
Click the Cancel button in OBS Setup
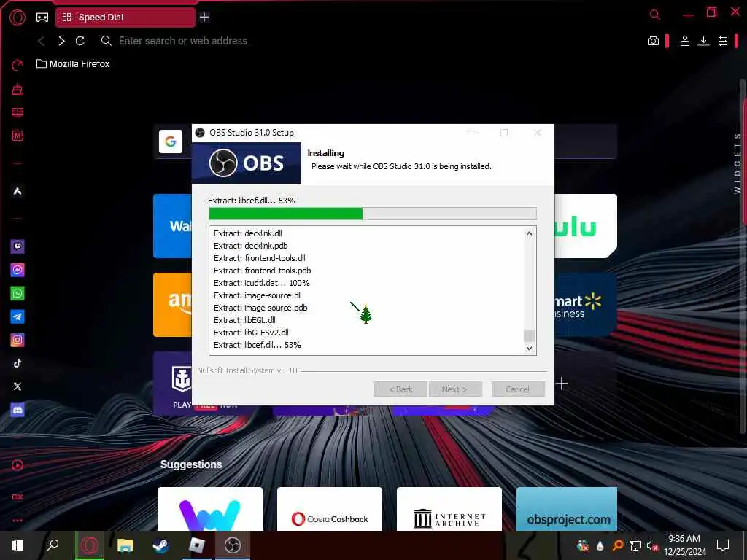[x=518, y=389]
